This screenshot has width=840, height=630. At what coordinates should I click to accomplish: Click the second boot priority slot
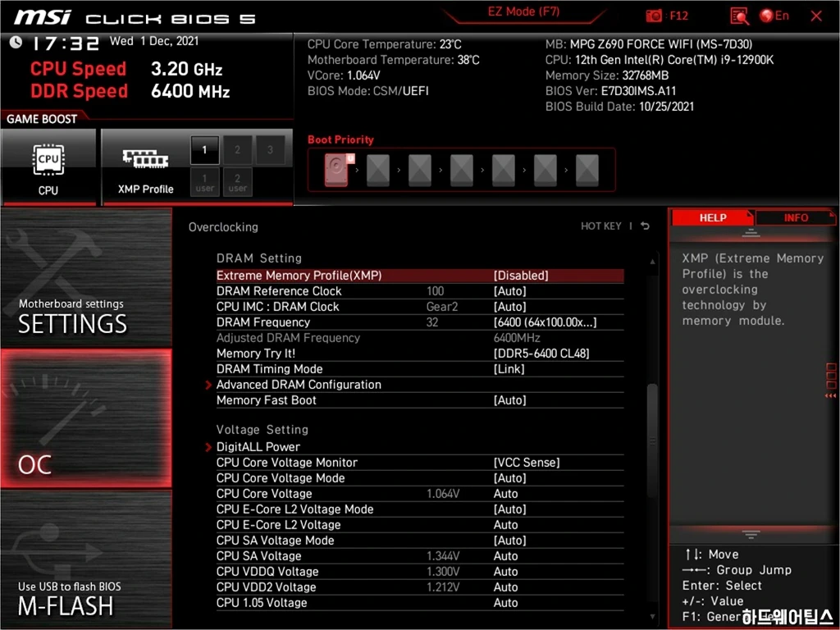tap(377, 170)
